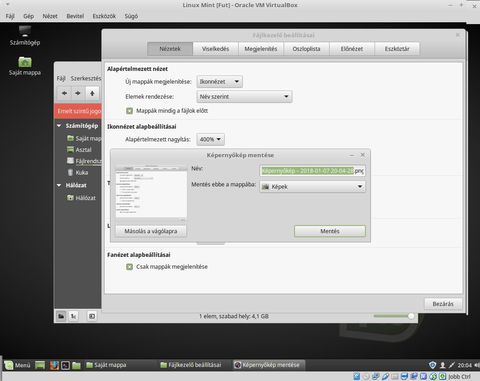The image size is (480, 381).
Task: Open VirtualBox Nézet menu
Action: point(50,16)
